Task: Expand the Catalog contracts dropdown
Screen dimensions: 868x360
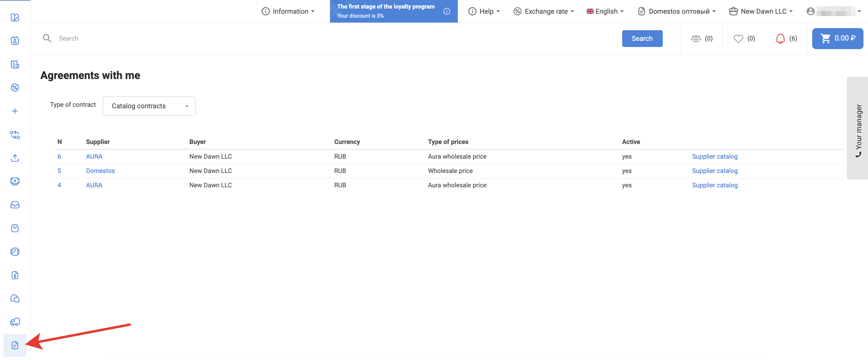Action: pos(149,106)
